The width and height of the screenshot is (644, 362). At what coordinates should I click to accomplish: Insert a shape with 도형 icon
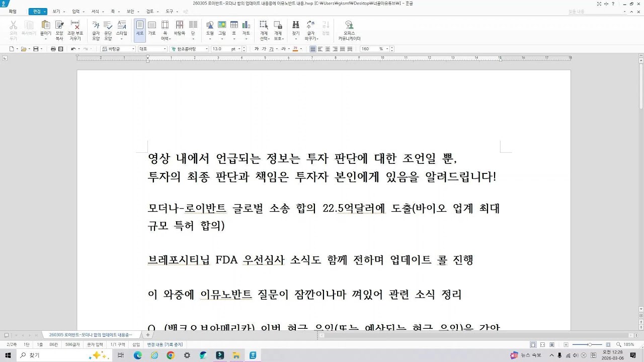pos(210,28)
